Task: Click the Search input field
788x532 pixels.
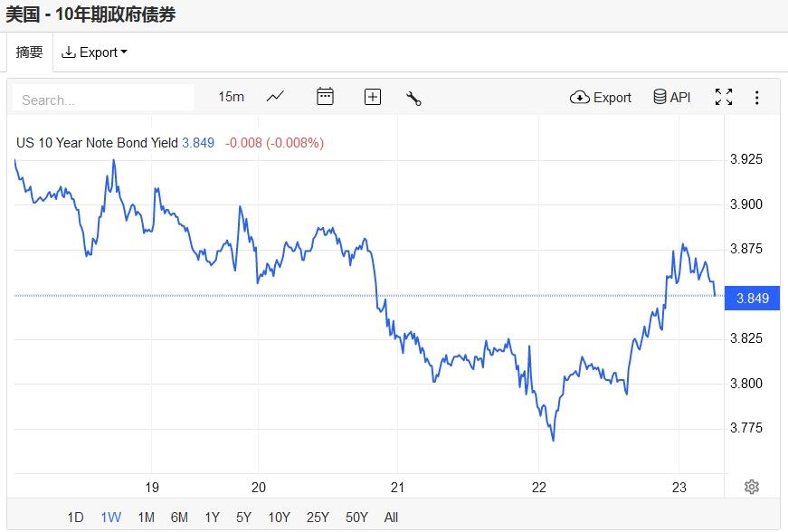Action: pos(103,100)
